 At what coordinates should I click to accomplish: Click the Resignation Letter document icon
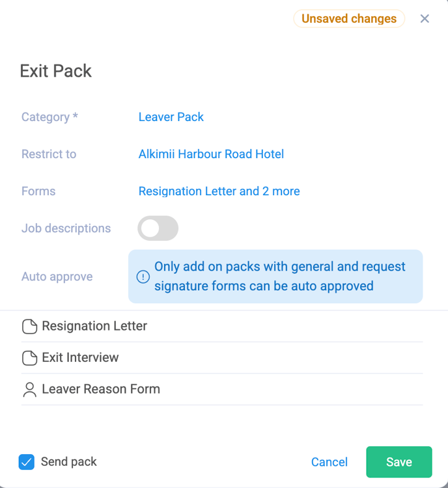29,327
